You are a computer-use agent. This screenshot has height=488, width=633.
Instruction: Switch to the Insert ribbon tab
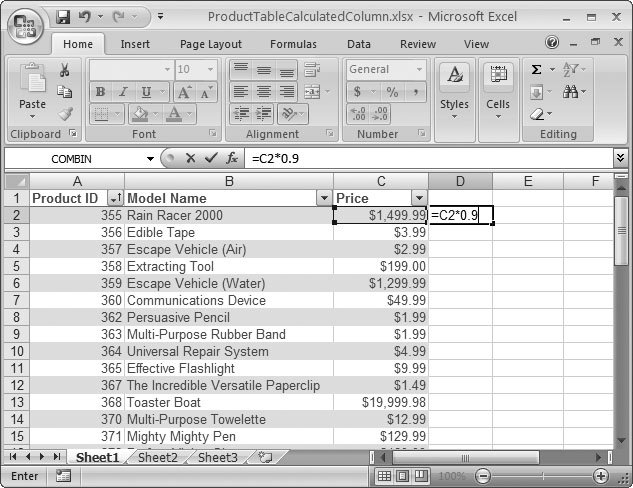[135, 44]
